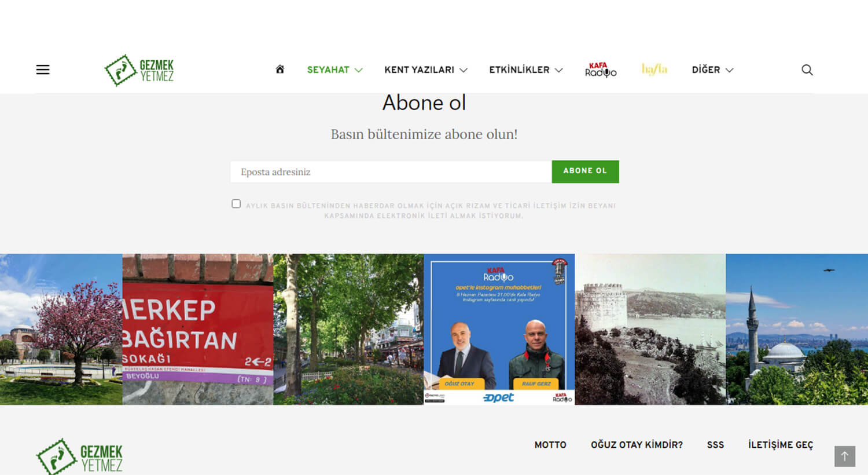The image size is (868, 475).
Task: Open the Kafa Radyo logo link
Action: [601, 70]
